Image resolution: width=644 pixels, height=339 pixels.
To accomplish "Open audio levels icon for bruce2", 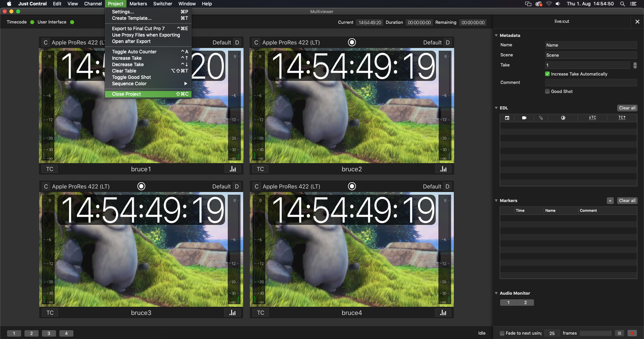I will tap(443, 169).
